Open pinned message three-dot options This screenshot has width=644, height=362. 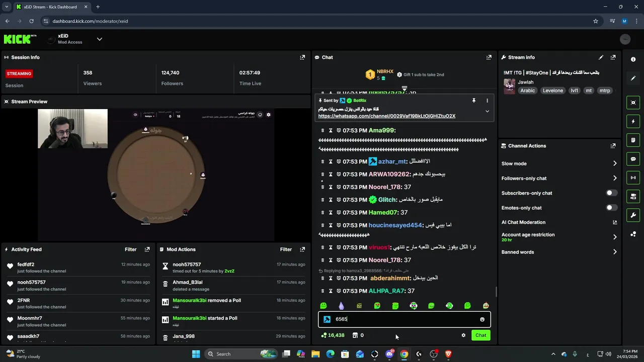point(487,101)
